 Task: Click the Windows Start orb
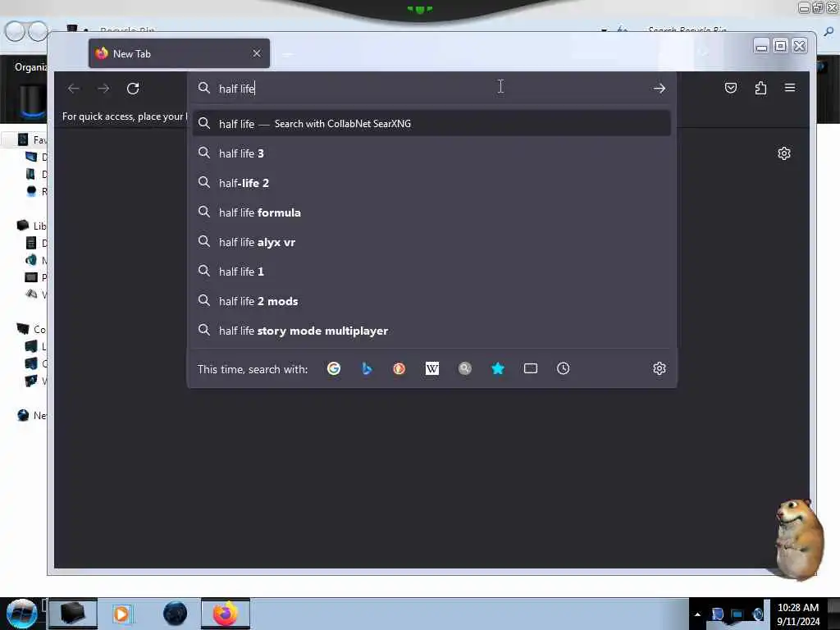point(21,614)
